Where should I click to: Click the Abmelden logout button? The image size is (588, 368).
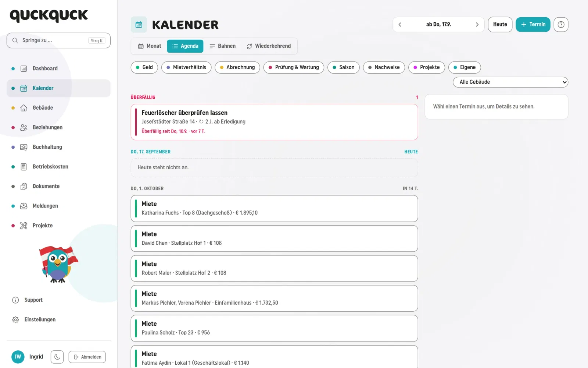(87, 357)
